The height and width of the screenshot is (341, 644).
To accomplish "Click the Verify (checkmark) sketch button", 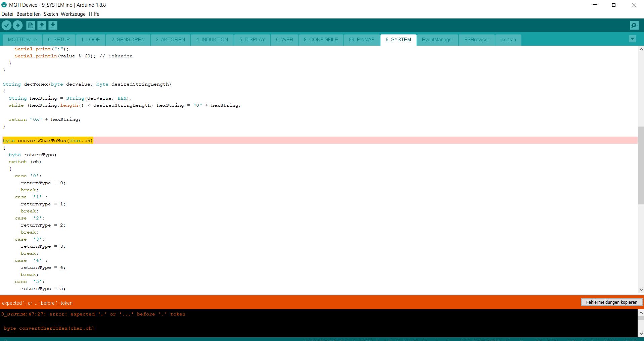I will click(6, 26).
